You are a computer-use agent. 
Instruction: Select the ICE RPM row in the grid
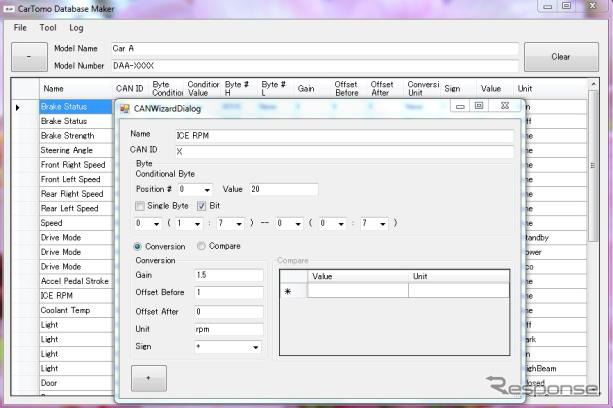point(76,295)
